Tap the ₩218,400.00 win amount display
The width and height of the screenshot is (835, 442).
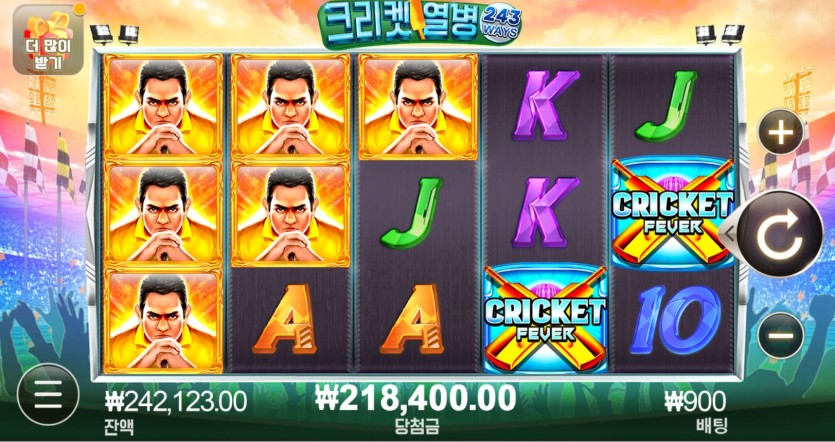coord(416,398)
